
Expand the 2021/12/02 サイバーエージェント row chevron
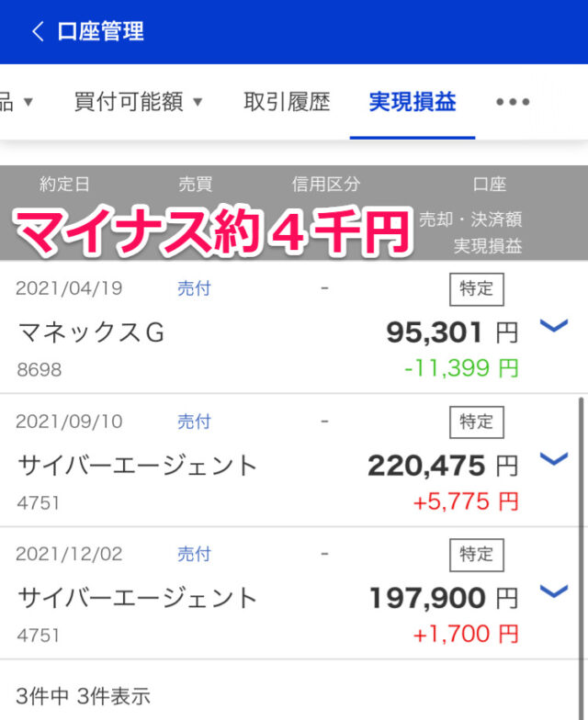click(x=553, y=591)
